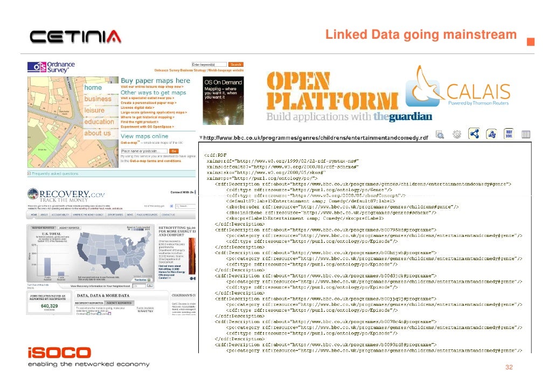This screenshot has width=555, height=392.
Task: Select the leisure menu item
Action: point(94,110)
